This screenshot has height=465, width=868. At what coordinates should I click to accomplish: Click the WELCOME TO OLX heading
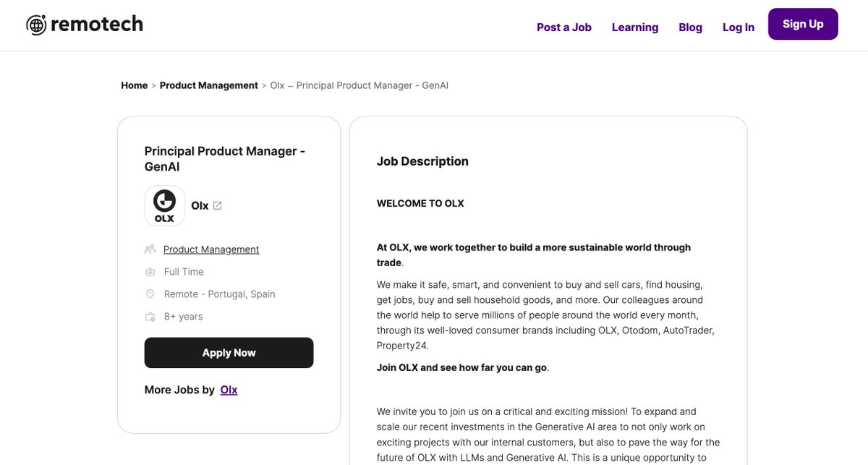tap(420, 203)
